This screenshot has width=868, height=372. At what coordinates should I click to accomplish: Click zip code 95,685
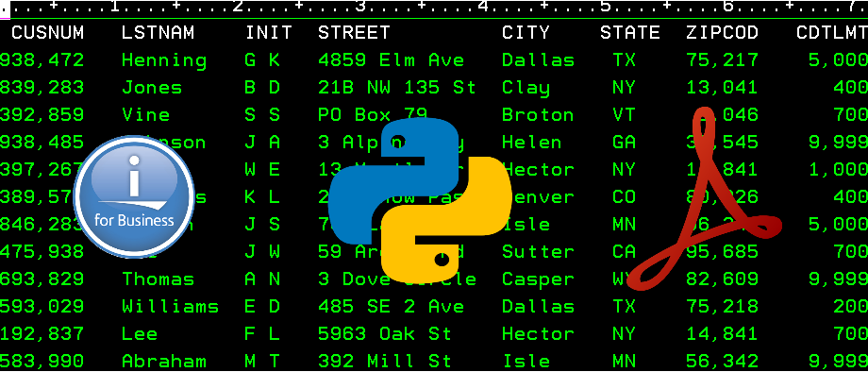722,251
